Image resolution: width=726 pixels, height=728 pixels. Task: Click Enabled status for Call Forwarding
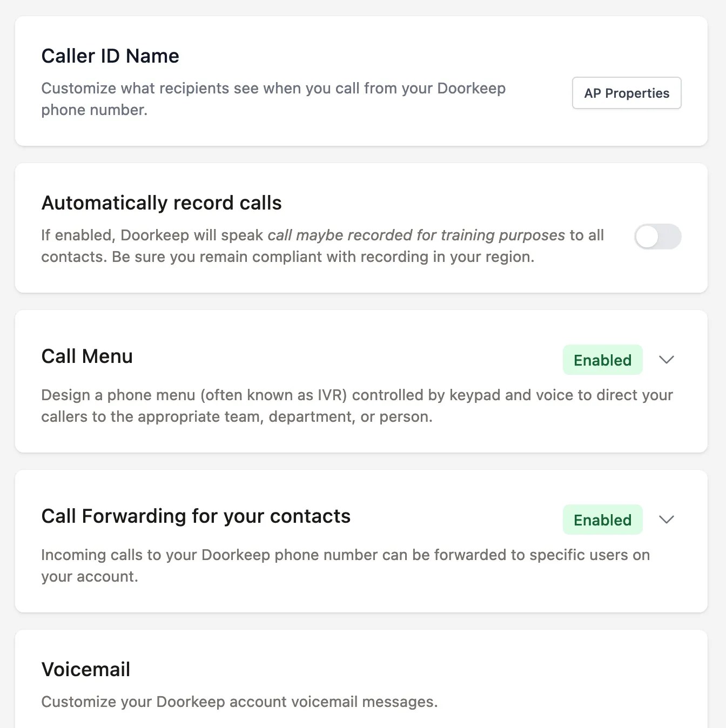point(602,520)
